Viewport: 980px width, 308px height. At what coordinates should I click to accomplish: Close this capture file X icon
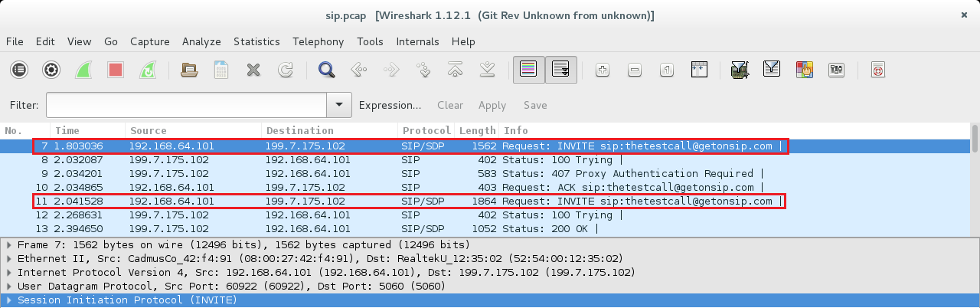pos(253,70)
